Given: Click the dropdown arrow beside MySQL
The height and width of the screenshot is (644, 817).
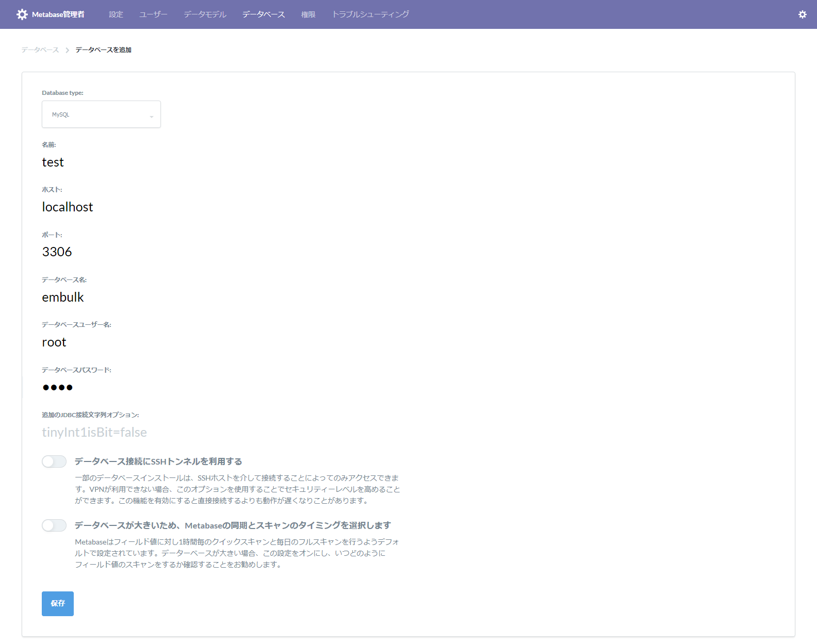Looking at the screenshot, I should (x=152, y=117).
